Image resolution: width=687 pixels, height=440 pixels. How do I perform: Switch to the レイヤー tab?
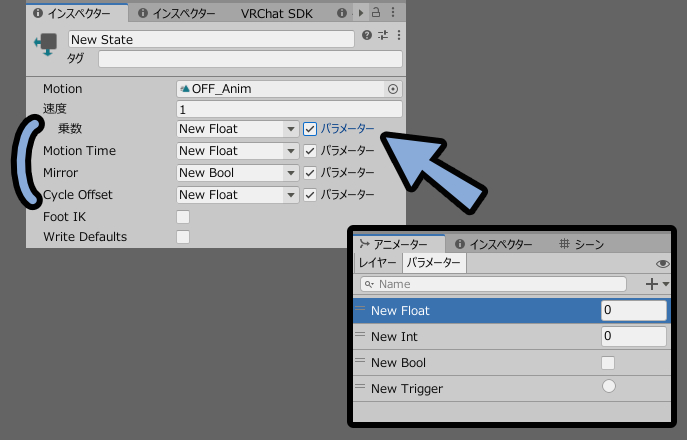coord(377,263)
